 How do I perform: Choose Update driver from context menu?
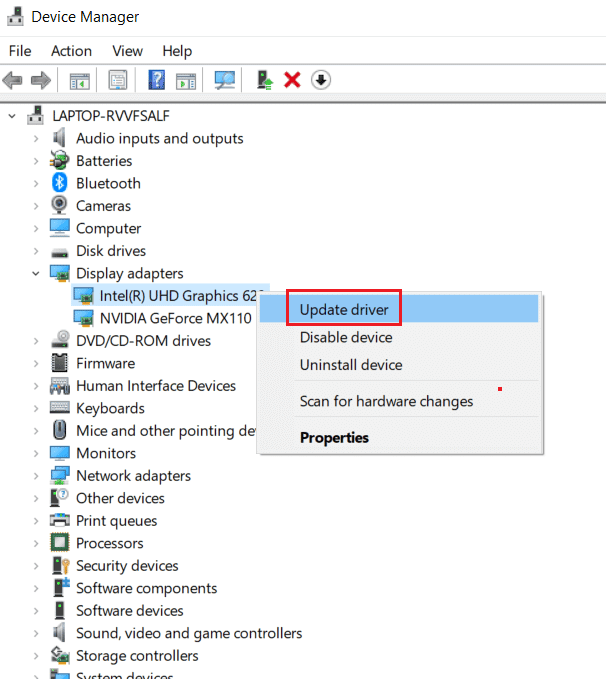(344, 310)
